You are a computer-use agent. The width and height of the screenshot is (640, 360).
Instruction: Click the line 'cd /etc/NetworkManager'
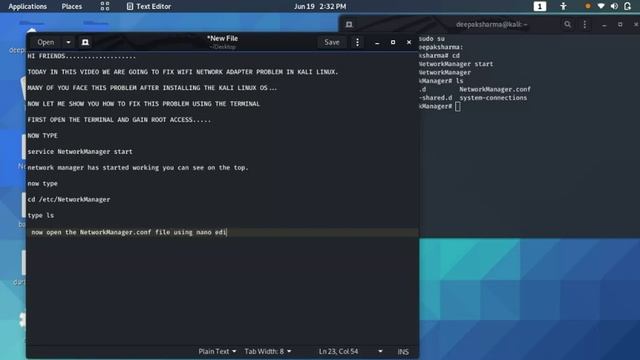coord(69,200)
